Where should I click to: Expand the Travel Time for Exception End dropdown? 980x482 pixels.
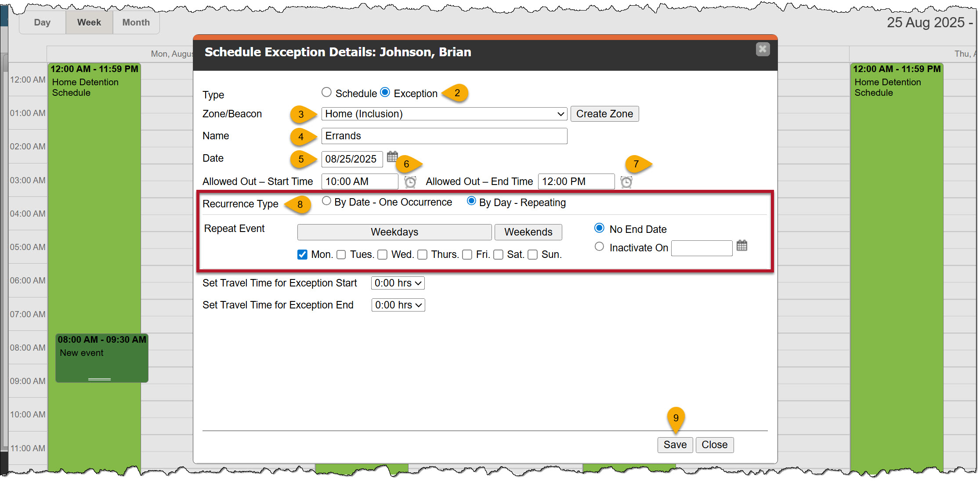tap(398, 305)
